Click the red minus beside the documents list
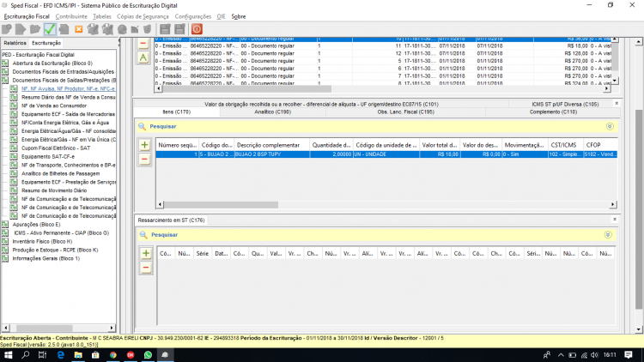Viewport: 644px width, 362px height. click(143, 43)
